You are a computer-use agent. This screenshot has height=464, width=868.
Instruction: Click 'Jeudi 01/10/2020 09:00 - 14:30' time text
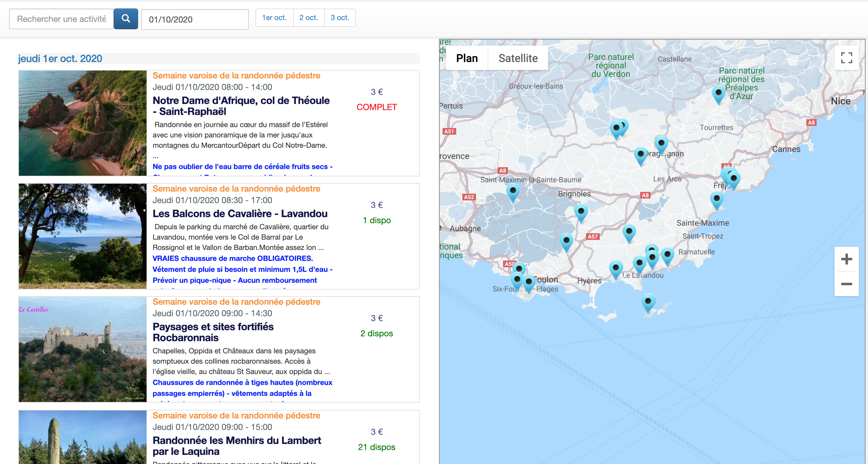click(212, 313)
